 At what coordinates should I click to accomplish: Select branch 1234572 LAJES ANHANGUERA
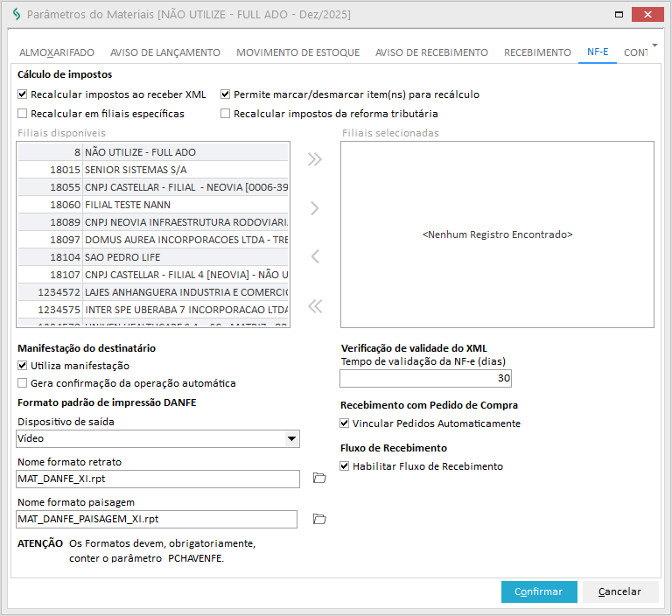point(153,292)
